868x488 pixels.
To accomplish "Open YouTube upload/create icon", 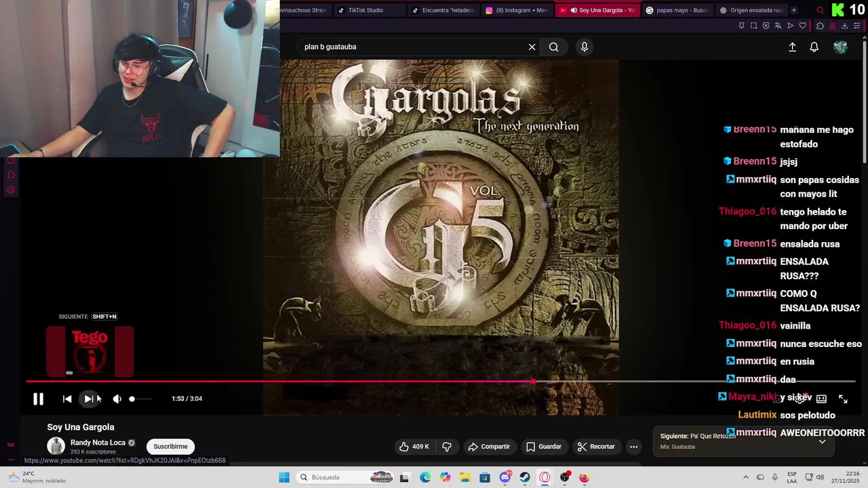I will pos(792,47).
